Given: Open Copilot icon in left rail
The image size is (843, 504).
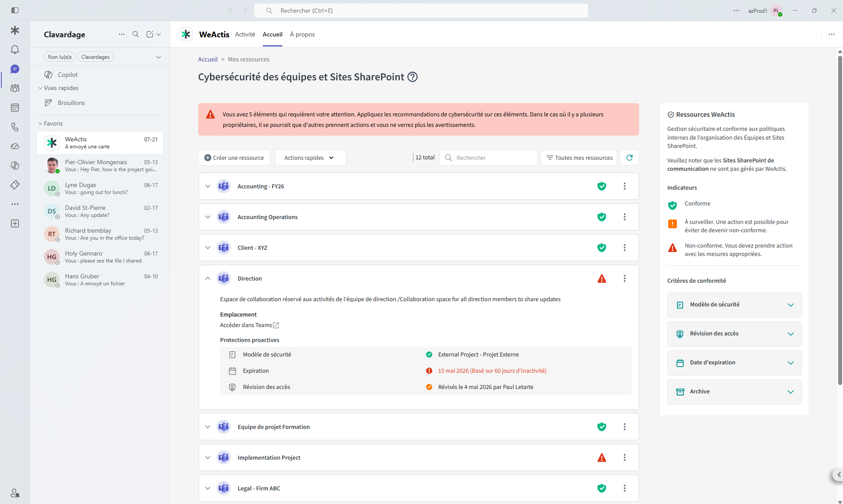Looking at the screenshot, I should 15,166.
